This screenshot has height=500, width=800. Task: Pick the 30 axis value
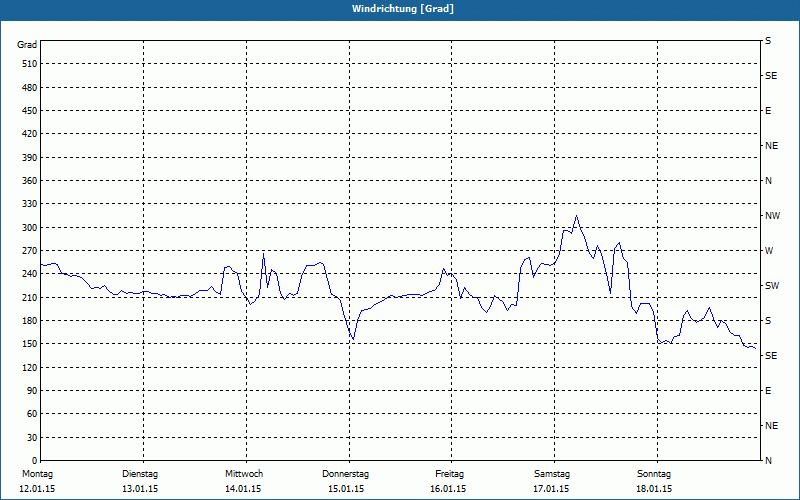pyautogui.click(x=32, y=437)
